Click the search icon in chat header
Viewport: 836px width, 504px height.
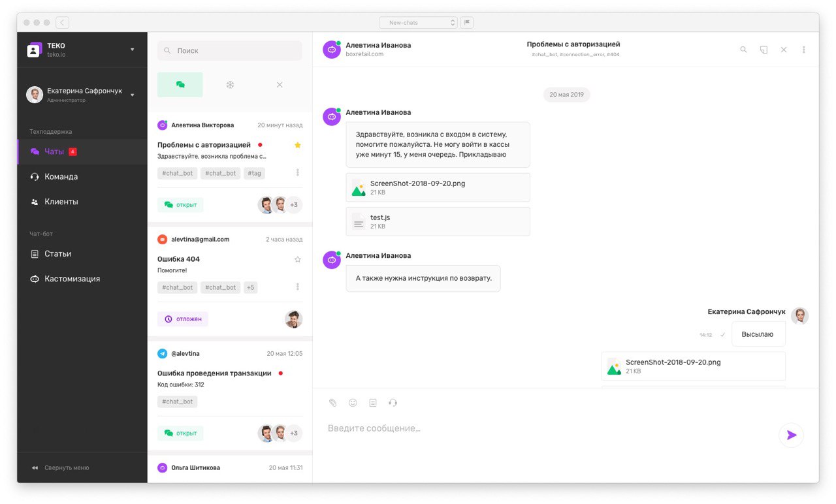pos(743,50)
